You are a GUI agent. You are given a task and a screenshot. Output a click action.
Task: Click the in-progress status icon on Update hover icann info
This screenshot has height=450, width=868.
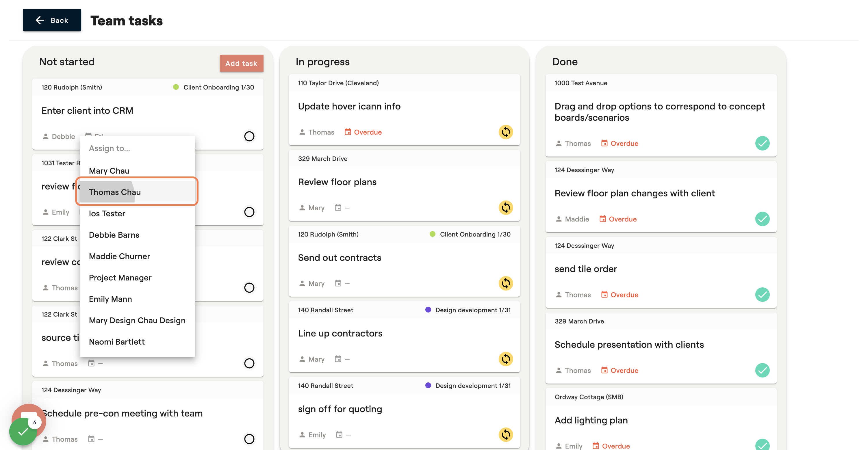coord(505,132)
